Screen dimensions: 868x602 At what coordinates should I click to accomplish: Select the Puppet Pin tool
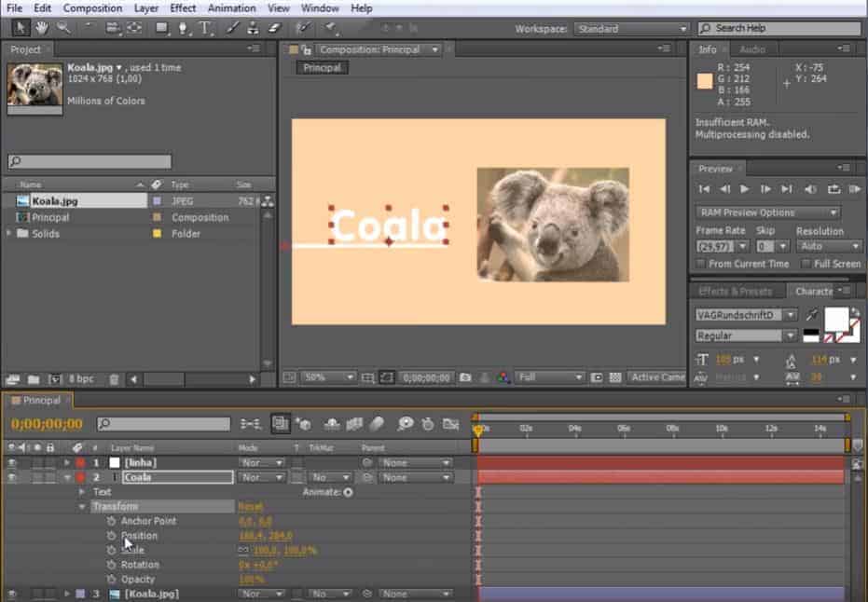coord(330,28)
